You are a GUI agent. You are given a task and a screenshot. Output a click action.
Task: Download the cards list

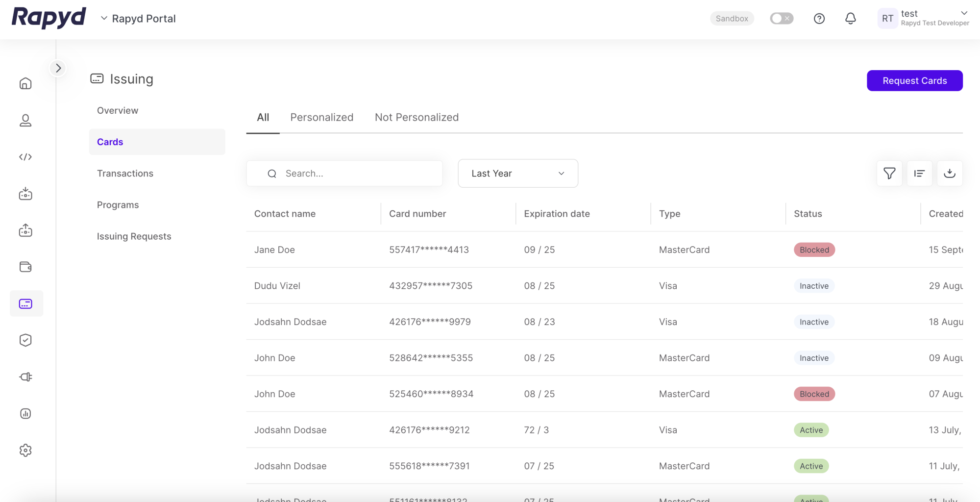pos(949,173)
